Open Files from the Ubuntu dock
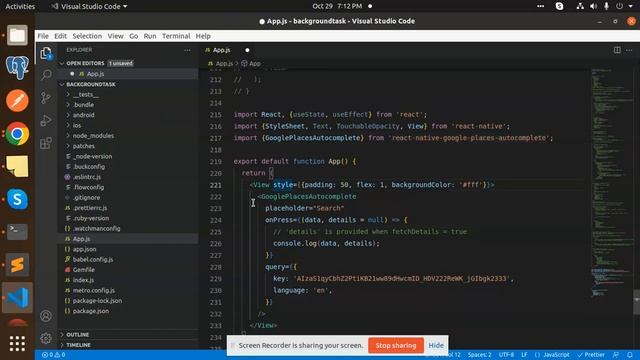This screenshot has height=360, width=640. 17,35
